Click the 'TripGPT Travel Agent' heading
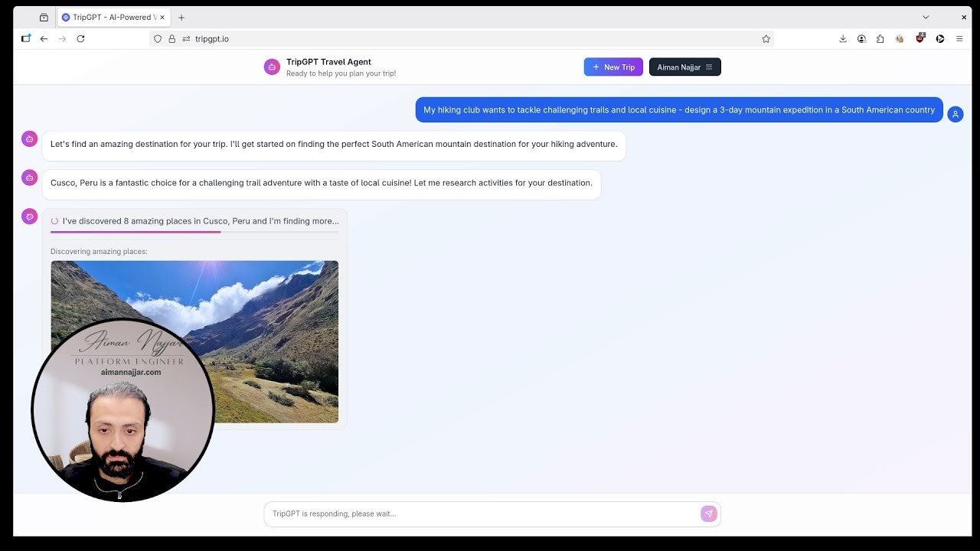980x551 pixels. pyautogui.click(x=328, y=62)
